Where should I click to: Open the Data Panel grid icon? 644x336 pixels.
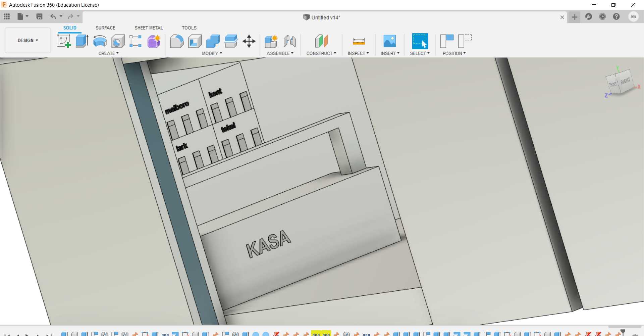(x=7, y=16)
